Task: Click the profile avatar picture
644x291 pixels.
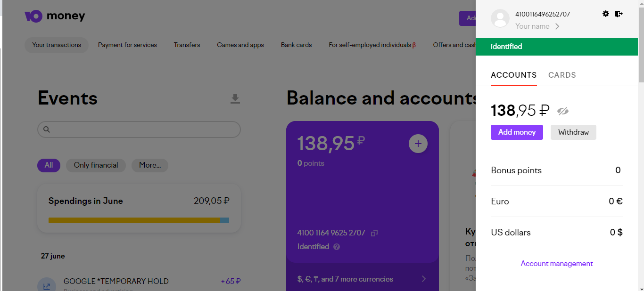Action: click(500, 18)
